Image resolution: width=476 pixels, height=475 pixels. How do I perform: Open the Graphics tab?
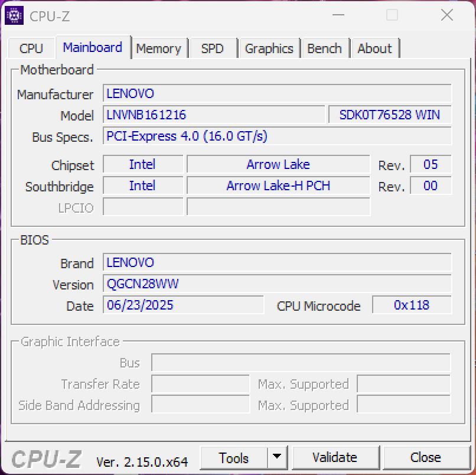pyautogui.click(x=269, y=48)
